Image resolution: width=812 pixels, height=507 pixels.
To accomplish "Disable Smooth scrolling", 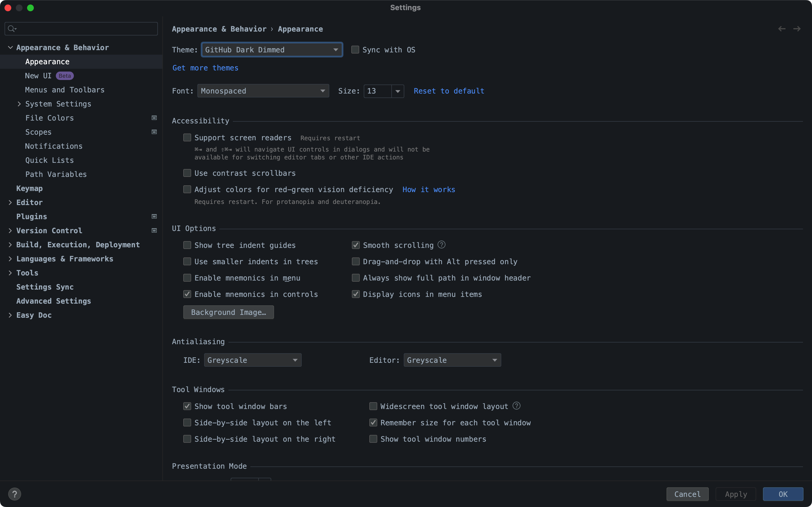I will (356, 245).
